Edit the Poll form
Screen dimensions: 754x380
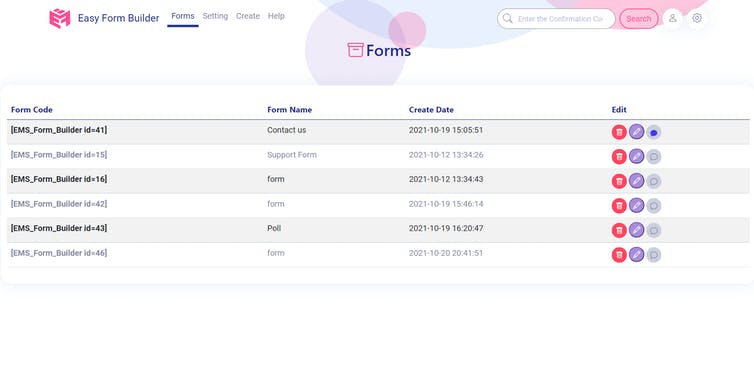pos(636,229)
